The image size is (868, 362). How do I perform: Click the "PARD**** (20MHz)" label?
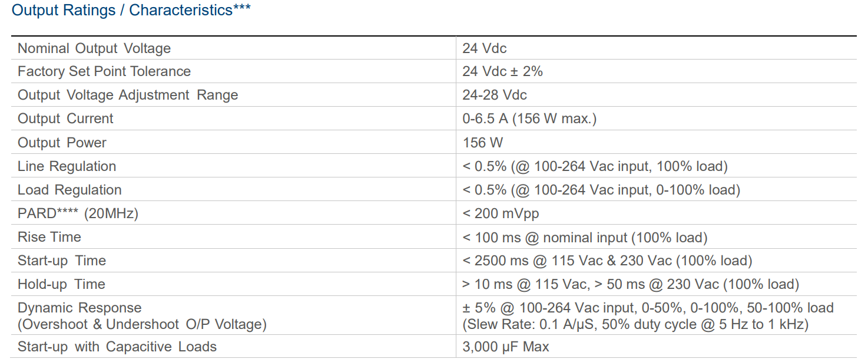click(78, 213)
